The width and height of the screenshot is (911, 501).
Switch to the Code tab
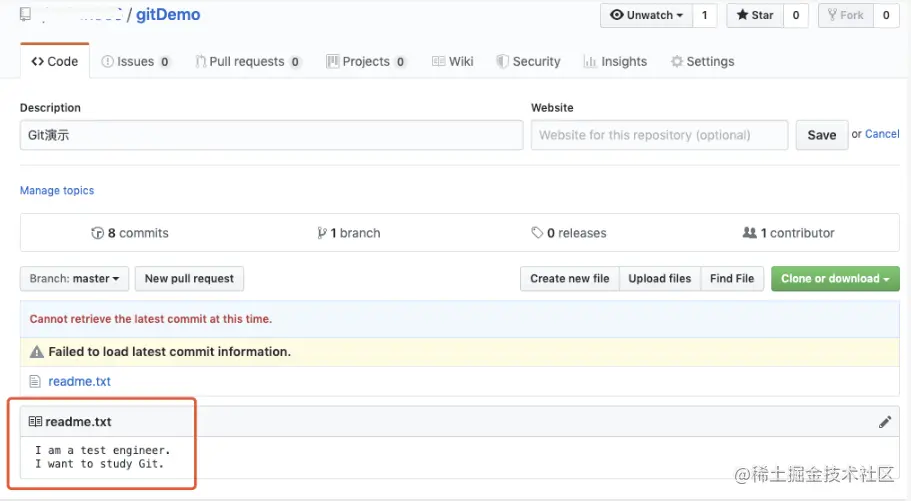pos(55,61)
